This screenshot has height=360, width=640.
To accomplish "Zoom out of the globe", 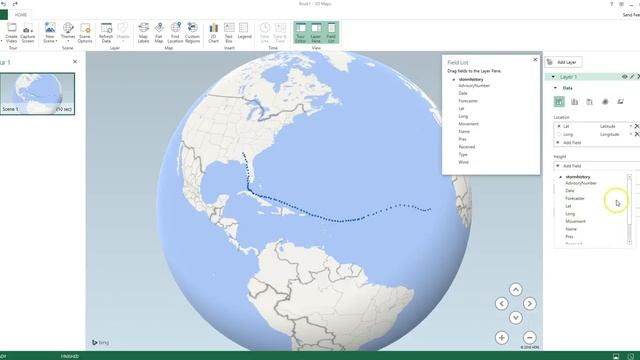I will click(530, 338).
